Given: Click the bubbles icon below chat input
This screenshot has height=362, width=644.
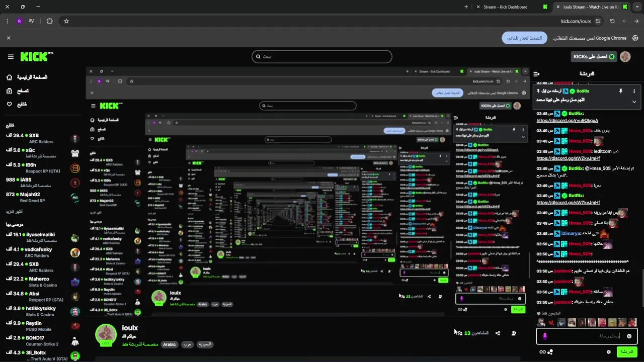Looking at the screenshot, I should tap(550, 352).
